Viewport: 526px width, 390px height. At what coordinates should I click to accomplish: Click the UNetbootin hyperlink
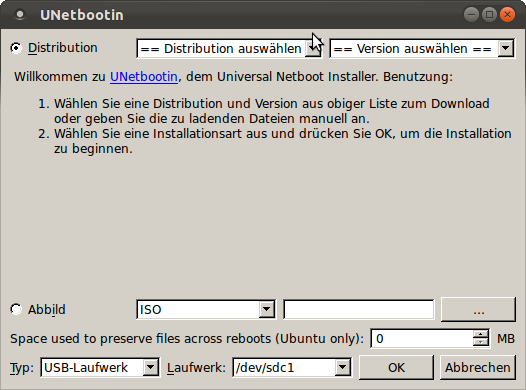click(x=144, y=77)
